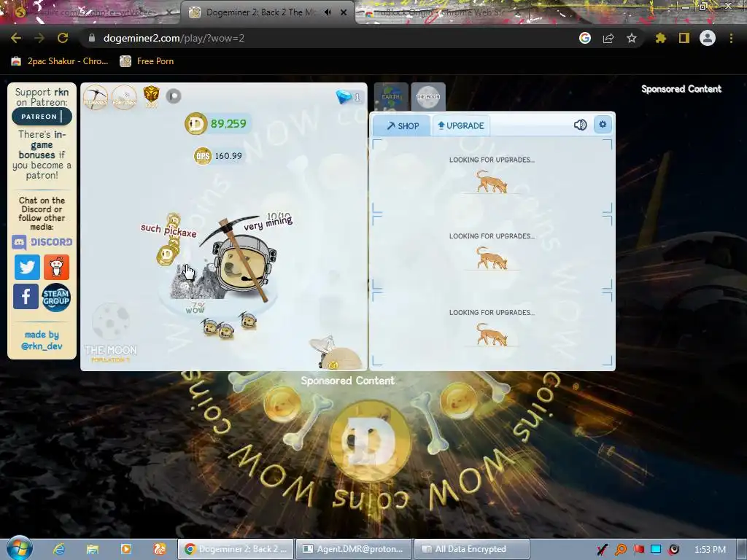Image resolution: width=747 pixels, height=560 pixels.
Task: Click the first Looking For Upgrades slot
Action: [x=492, y=176]
